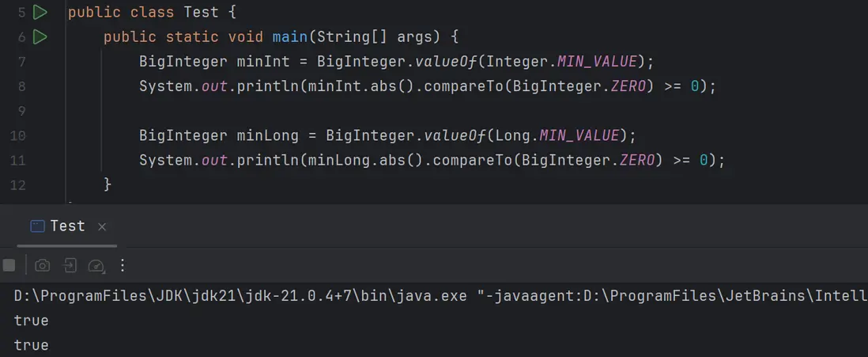The width and height of the screenshot is (868, 357).
Task: Click the first 'true' console output line
Action: click(x=31, y=321)
